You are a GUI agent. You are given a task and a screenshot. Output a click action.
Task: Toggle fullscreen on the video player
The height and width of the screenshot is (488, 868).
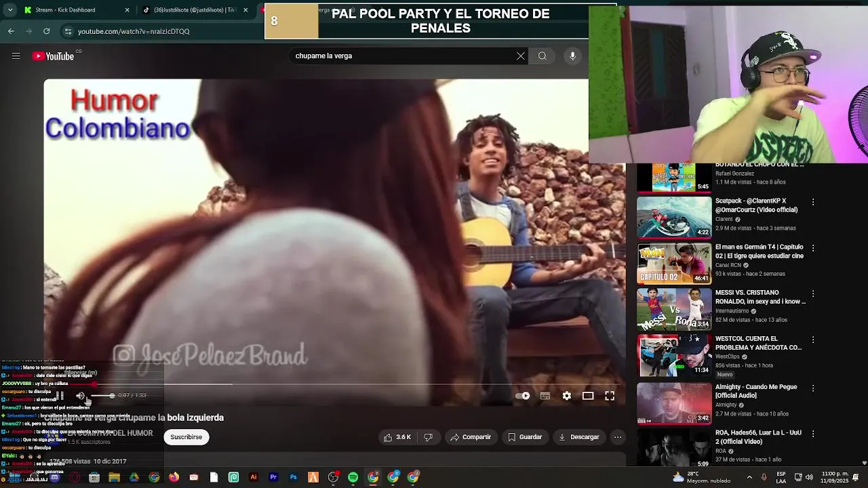(x=610, y=396)
